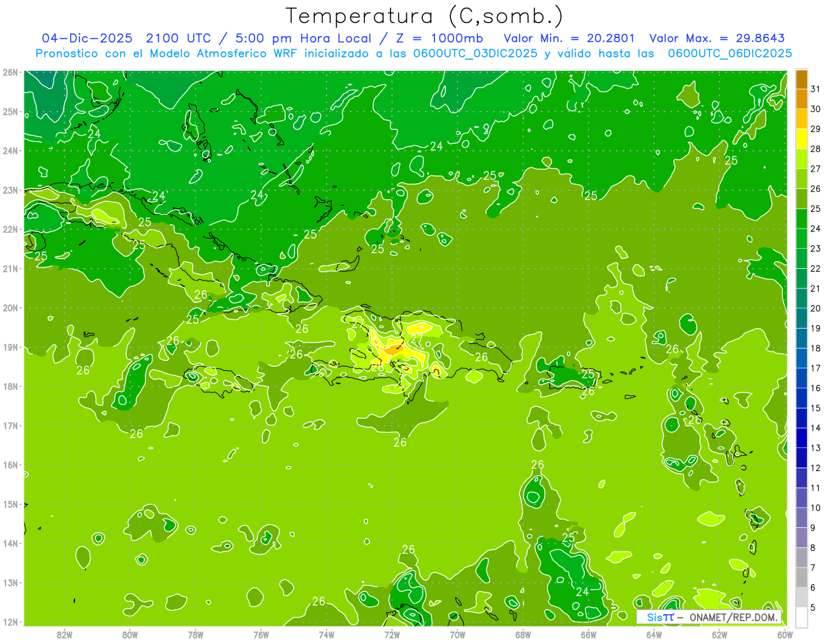834x644 pixels.
Task: Click the '12N' latitude axis label
Action: pyautogui.click(x=10, y=622)
